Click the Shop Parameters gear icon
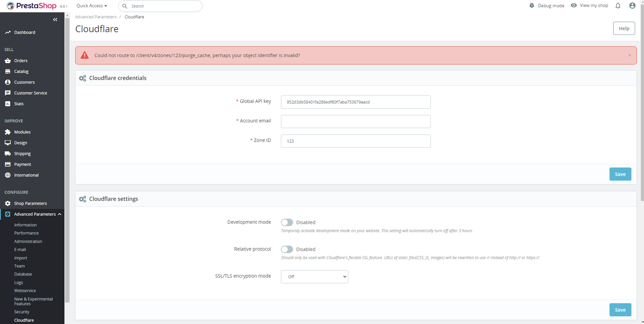This screenshot has height=324, width=644. [8, 203]
